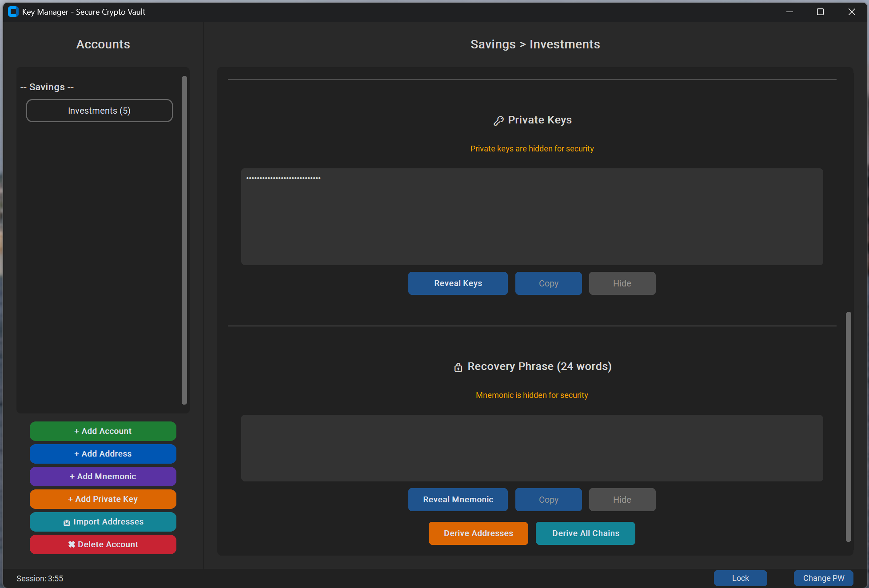
Task: Reveal the recovery mnemonic
Action: click(x=458, y=500)
